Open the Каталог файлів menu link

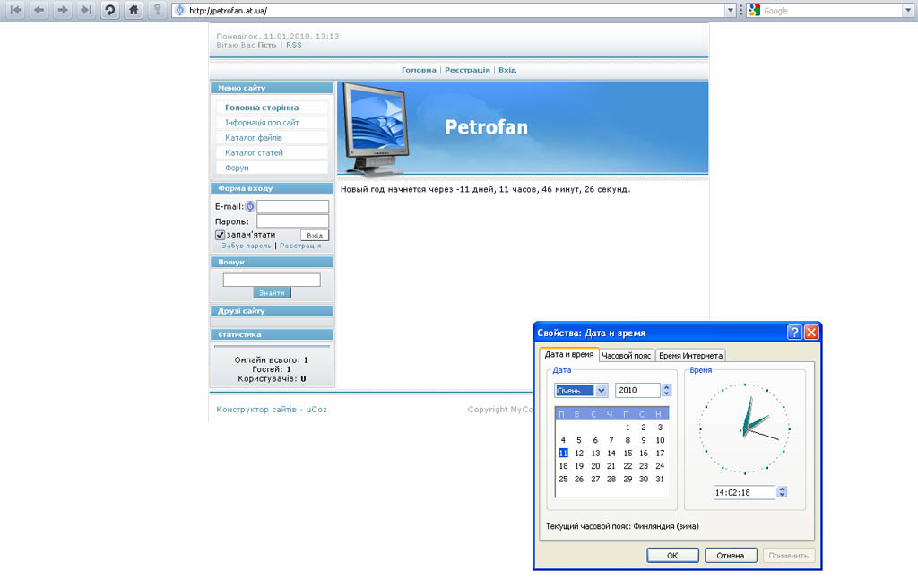[254, 138]
